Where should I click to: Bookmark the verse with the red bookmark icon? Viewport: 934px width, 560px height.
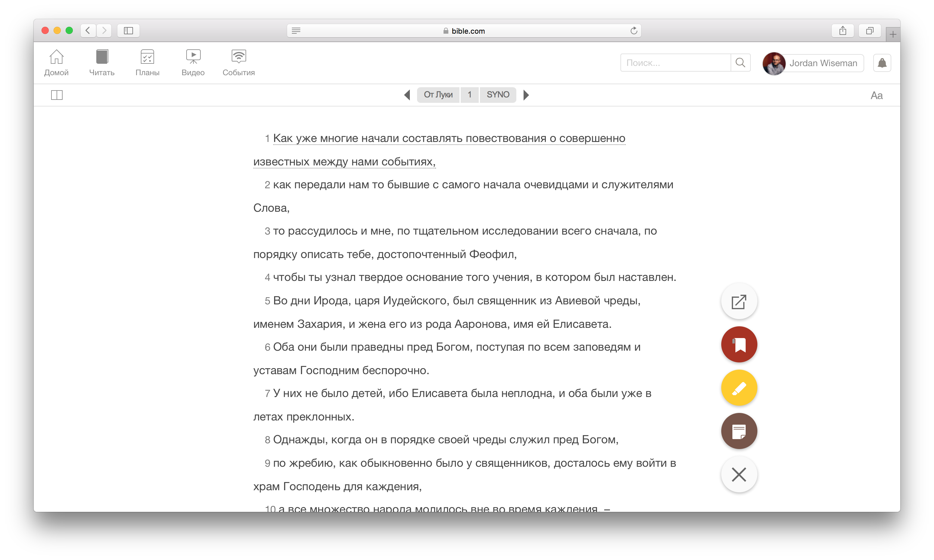(739, 344)
